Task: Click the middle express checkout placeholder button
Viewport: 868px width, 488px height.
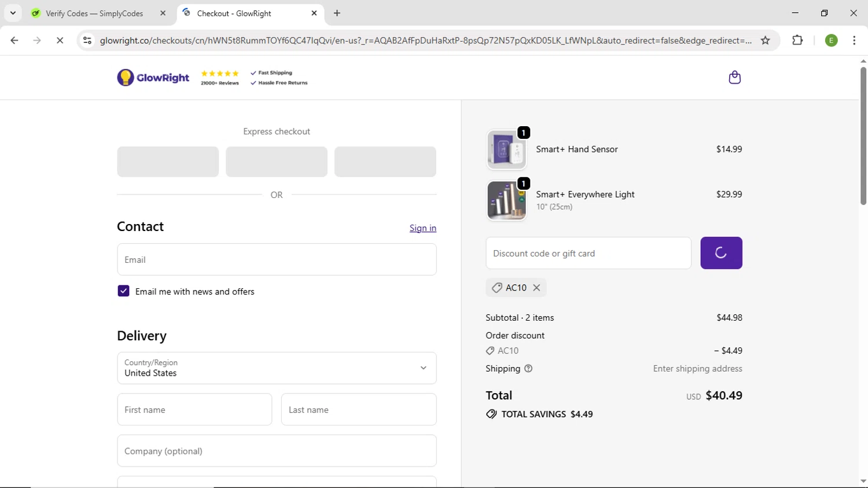Action: coord(277,162)
